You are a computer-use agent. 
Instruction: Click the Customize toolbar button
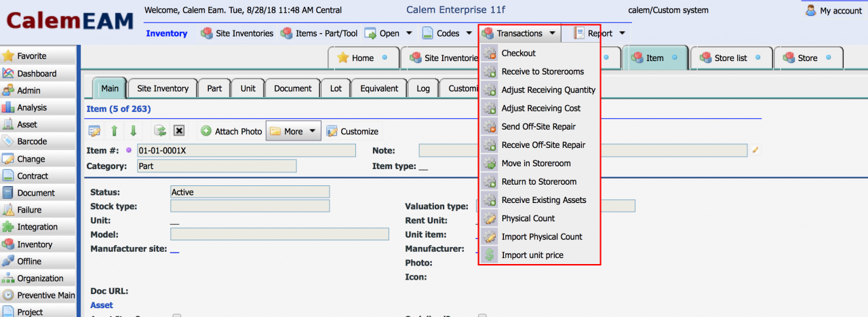[x=352, y=131]
